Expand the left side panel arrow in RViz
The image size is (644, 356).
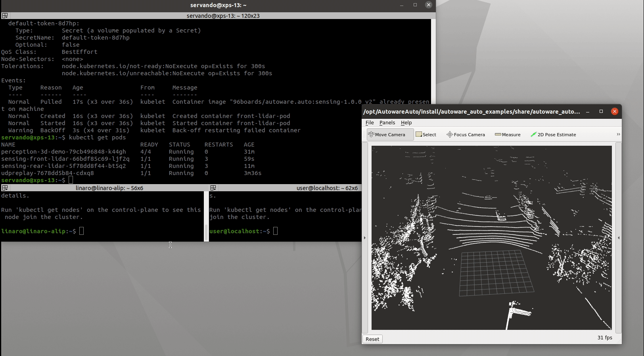coord(365,238)
